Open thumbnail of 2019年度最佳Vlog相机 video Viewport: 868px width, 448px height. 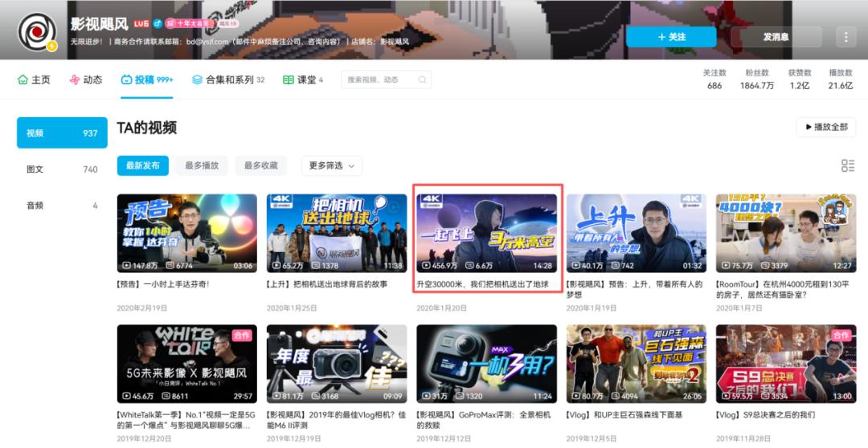[x=337, y=364]
